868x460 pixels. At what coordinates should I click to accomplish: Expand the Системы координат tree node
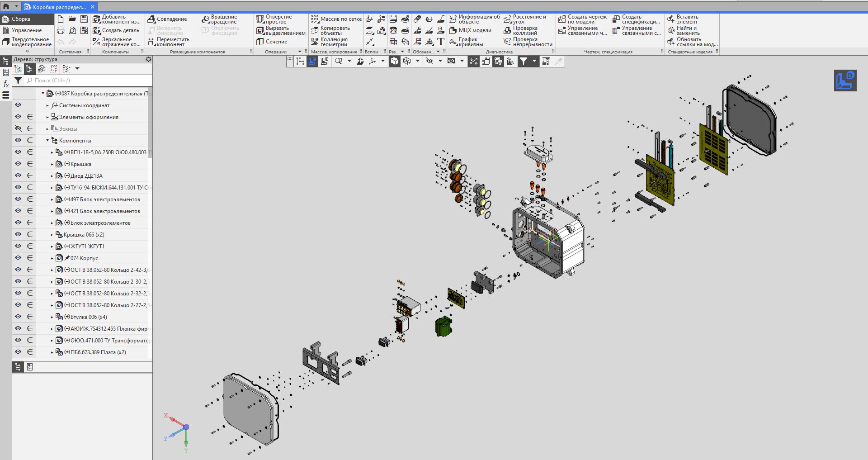tap(47, 105)
